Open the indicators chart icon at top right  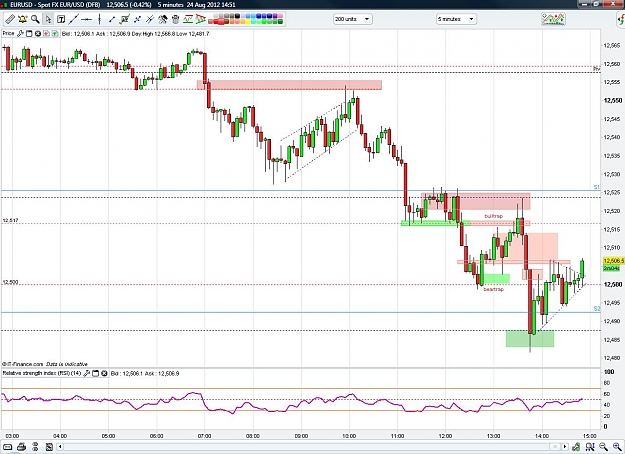(553, 19)
